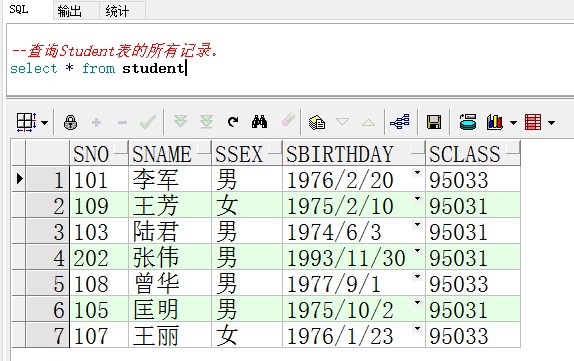574x361 pixels.
Task: Select row number 4 header
Action: [x=47, y=257]
